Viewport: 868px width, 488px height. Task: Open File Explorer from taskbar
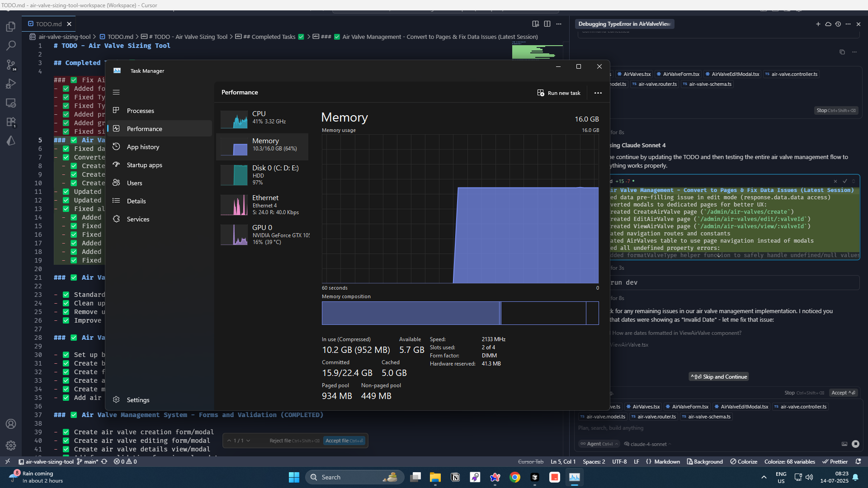pyautogui.click(x=435, y=477)
